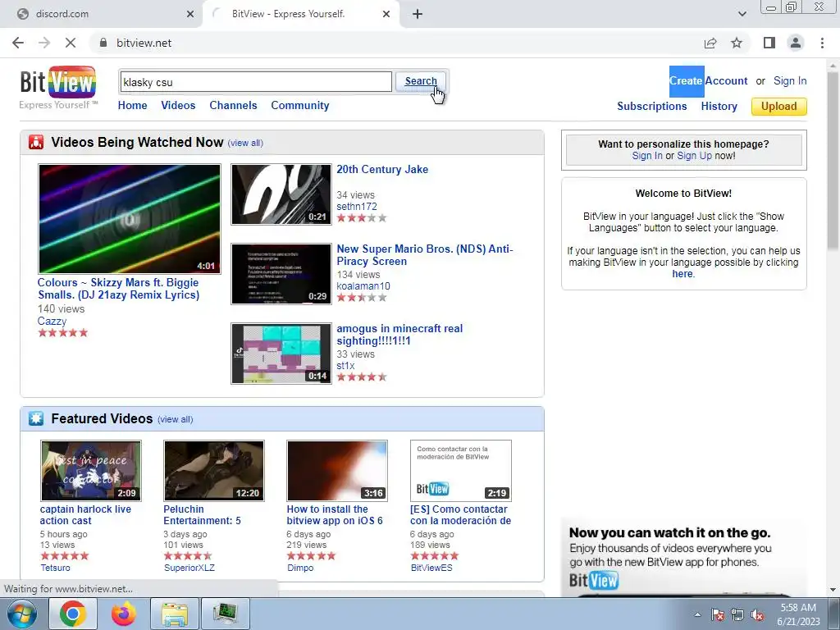Open the Peluchin Entertainment: 5 thumbnail

point(214,470)
